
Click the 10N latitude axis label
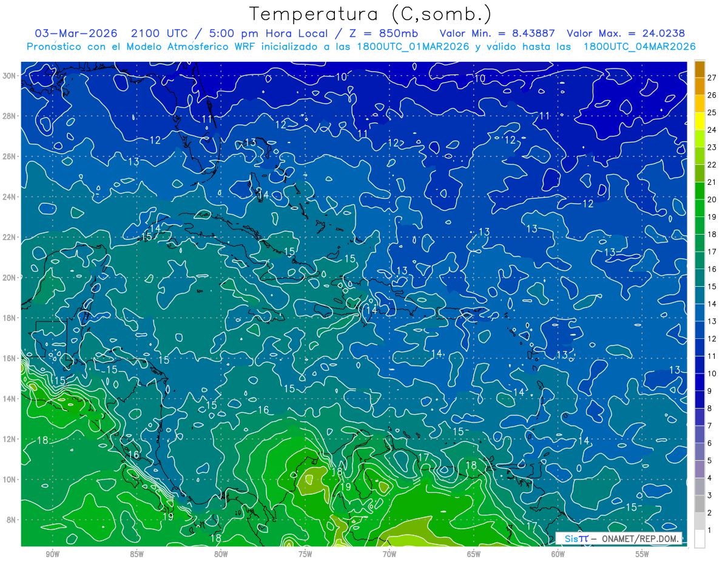click(10, 480)
